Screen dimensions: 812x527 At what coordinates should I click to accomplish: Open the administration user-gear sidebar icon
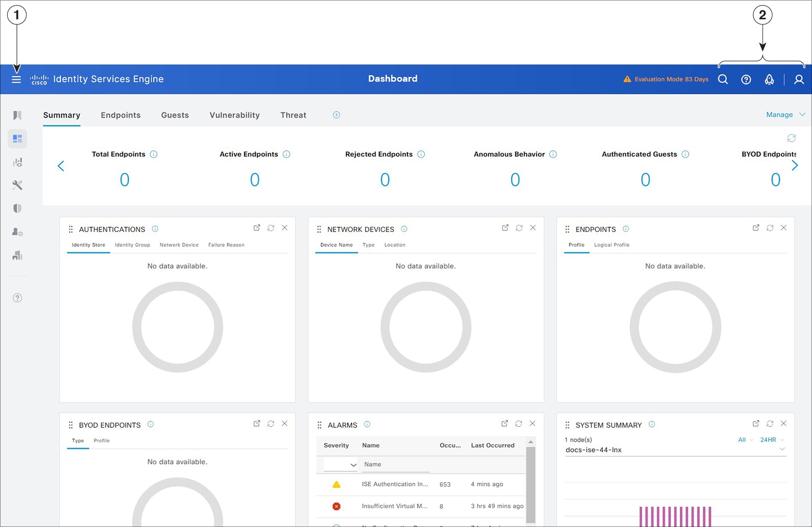point(17,232)
